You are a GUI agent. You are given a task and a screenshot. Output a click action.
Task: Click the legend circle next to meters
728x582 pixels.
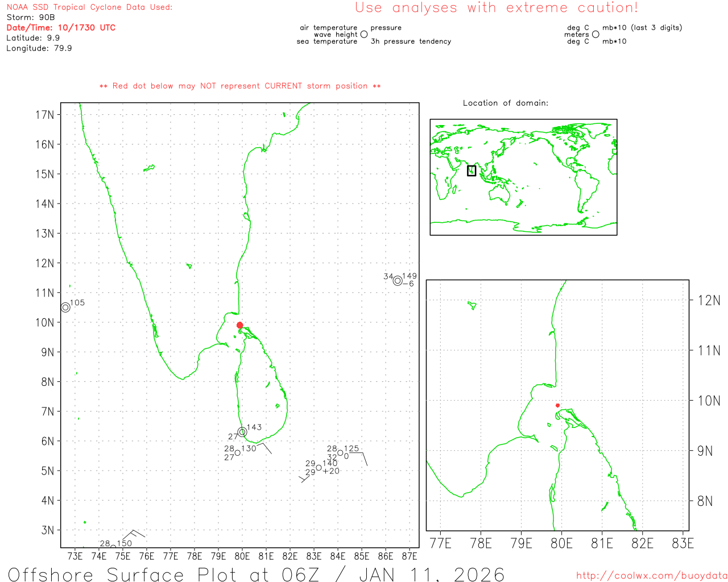(x=595, y=35)
